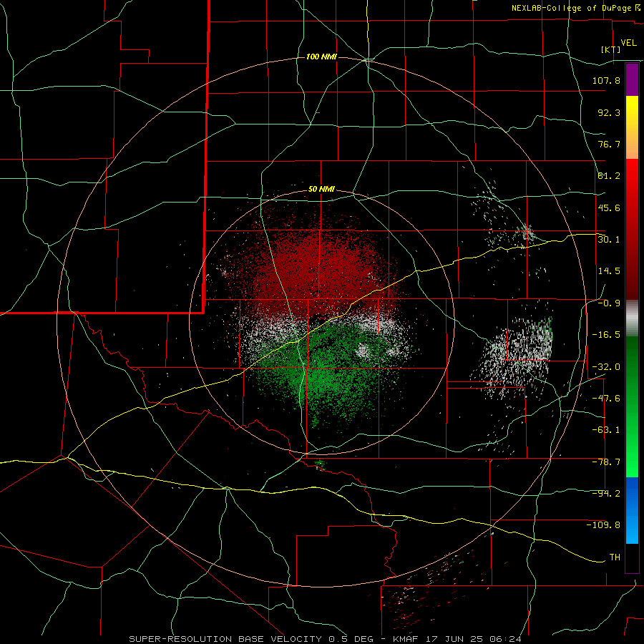Click the -0.9 velocity scale value
This screenshot has width=644, height=644.
click(x=609, y=303)
